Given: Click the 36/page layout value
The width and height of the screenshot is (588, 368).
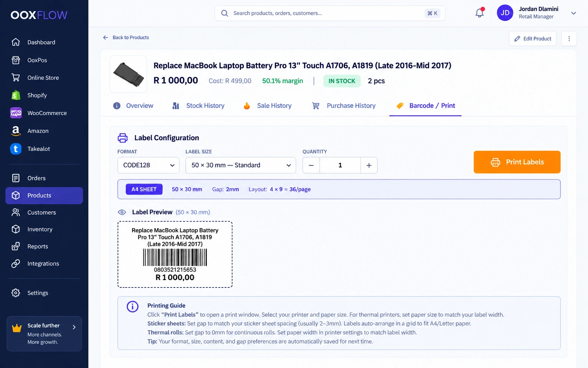Looking at the screenshot, I should 300,189.
